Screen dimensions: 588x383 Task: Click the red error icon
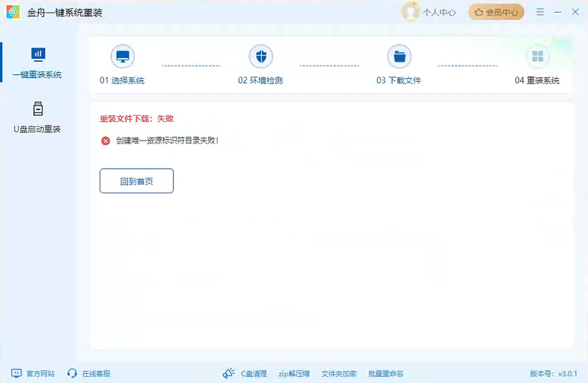click(x=106, y=141)
